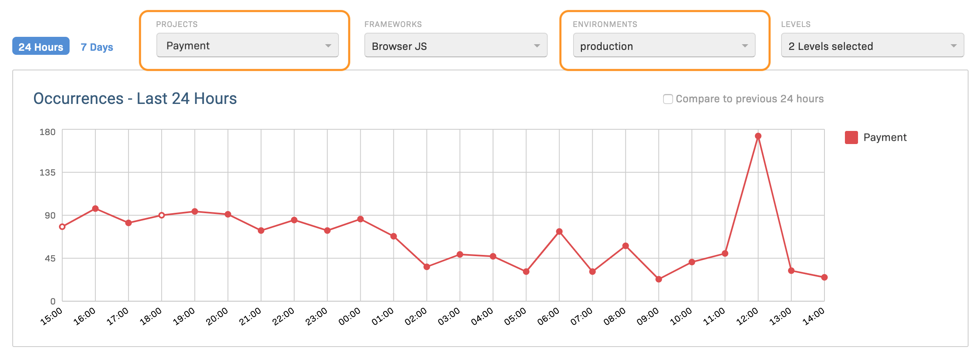Viewport: 980px width, 356px height.
Task: Click the 12:00 x-axis label
Action: (x=747, y=316)
